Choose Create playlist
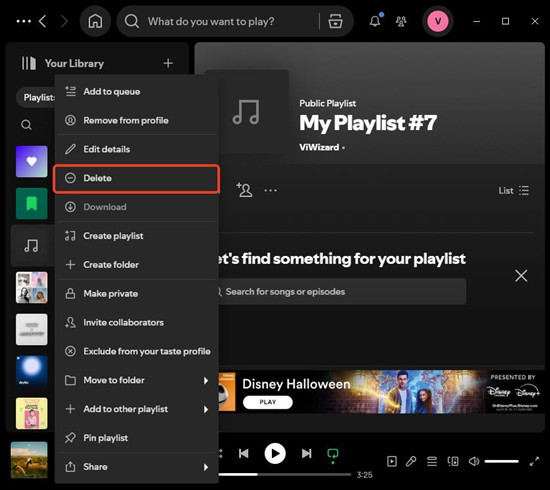The image size is (550, 490). 137,236
